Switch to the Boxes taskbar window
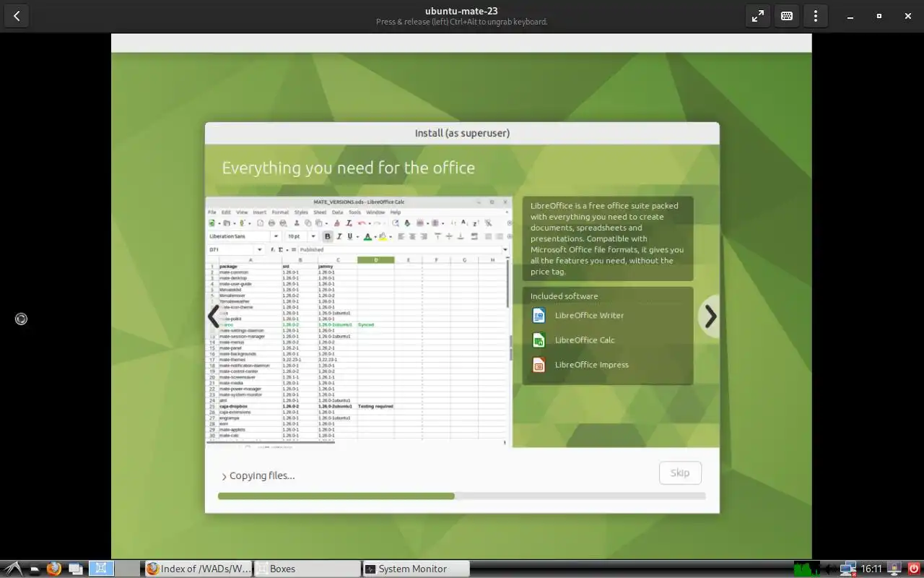Image resolution: width=924 pixels, height=578 pixels. (x=307, y=569)
